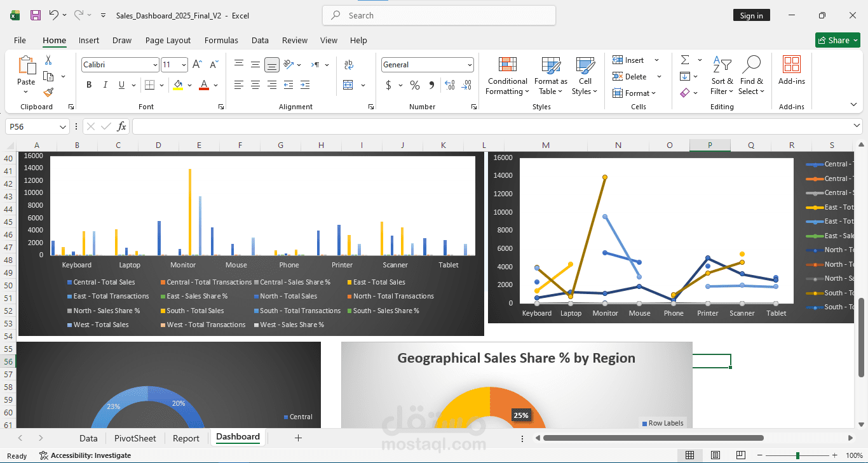The width and height of the screenshot is (868, 463).
Task: Apply Comma Style format
Action: pyautogui.click(x=431, y=85)
